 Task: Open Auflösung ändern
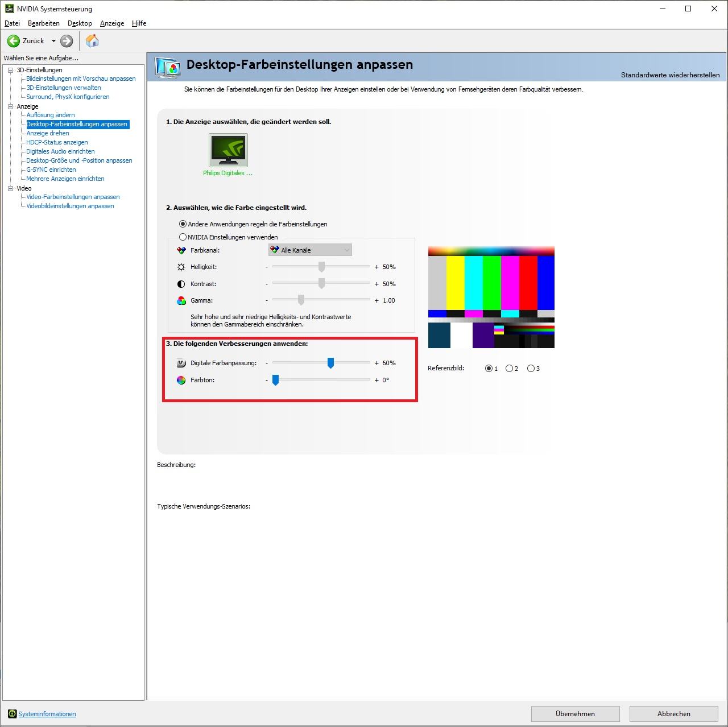pos(51,115)
